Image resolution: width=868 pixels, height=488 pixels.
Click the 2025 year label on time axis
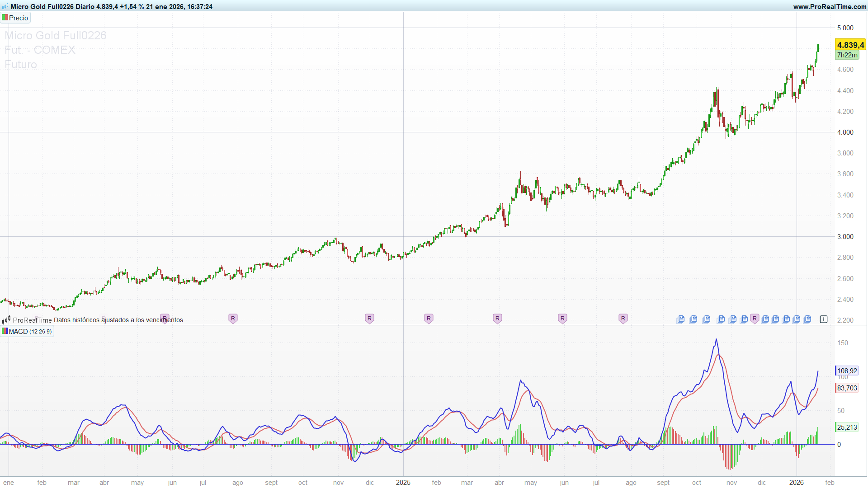(403, 483)
